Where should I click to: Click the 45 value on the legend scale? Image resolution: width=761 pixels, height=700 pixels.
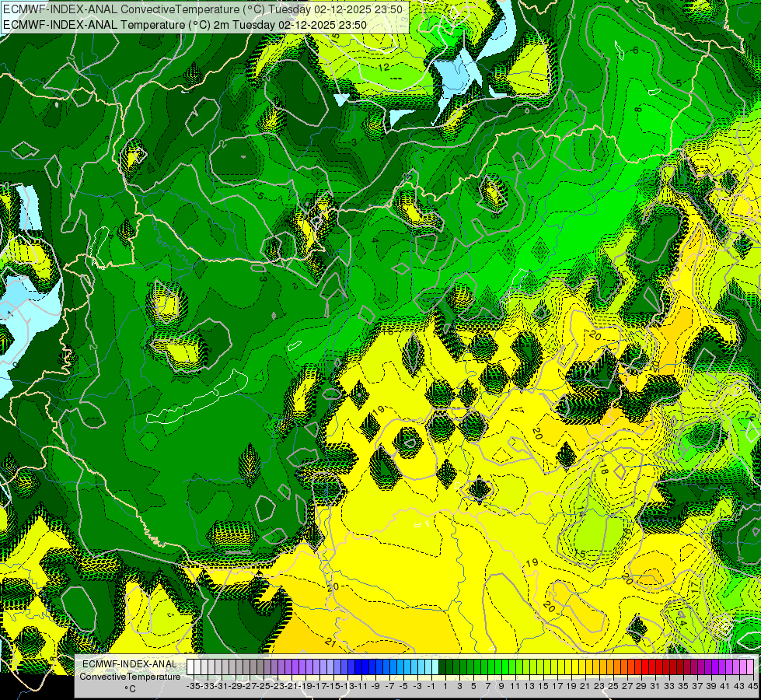point(752,686)
